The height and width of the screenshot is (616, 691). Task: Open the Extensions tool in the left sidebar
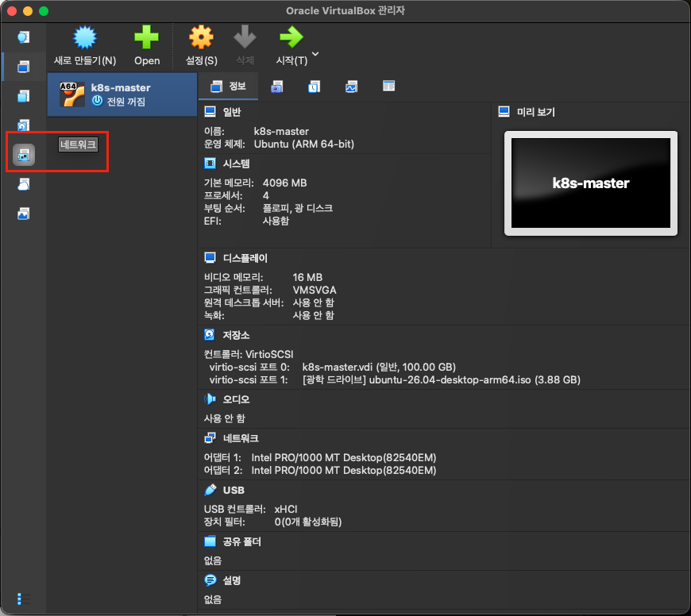(x=23, y=96)
